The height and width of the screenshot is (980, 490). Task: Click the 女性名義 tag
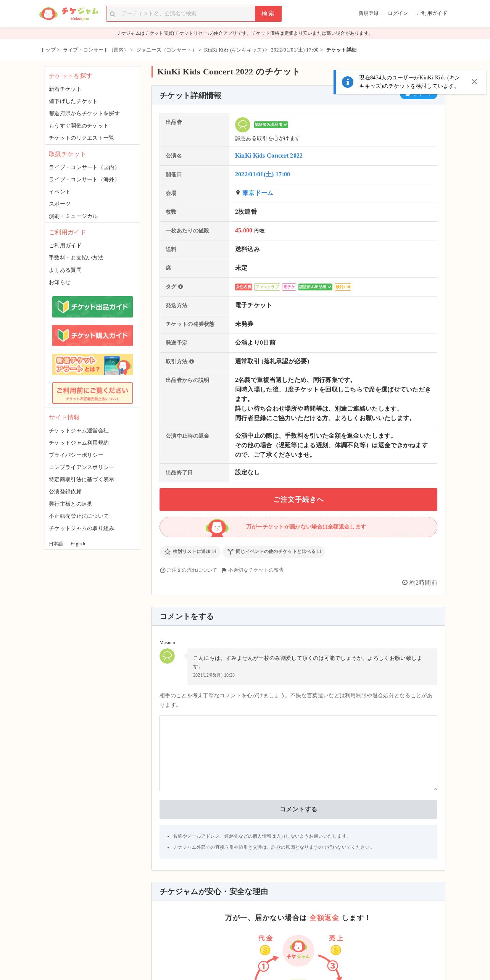(x=243, y=287)
